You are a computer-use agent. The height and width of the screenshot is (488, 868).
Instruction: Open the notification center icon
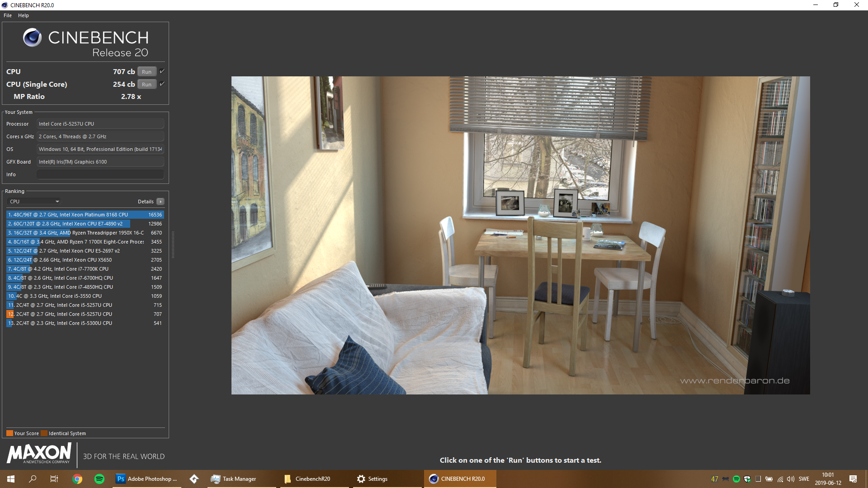[853, 479]
